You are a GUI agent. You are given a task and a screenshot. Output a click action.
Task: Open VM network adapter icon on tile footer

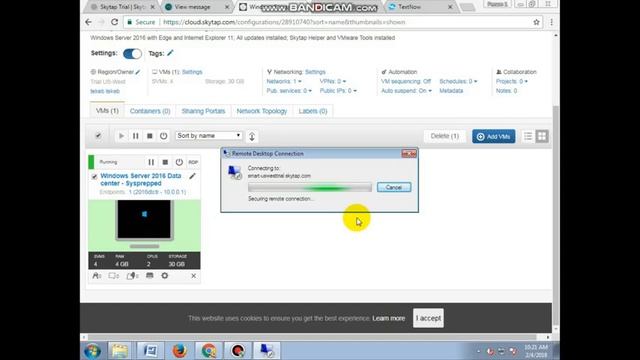coord(150,276)
